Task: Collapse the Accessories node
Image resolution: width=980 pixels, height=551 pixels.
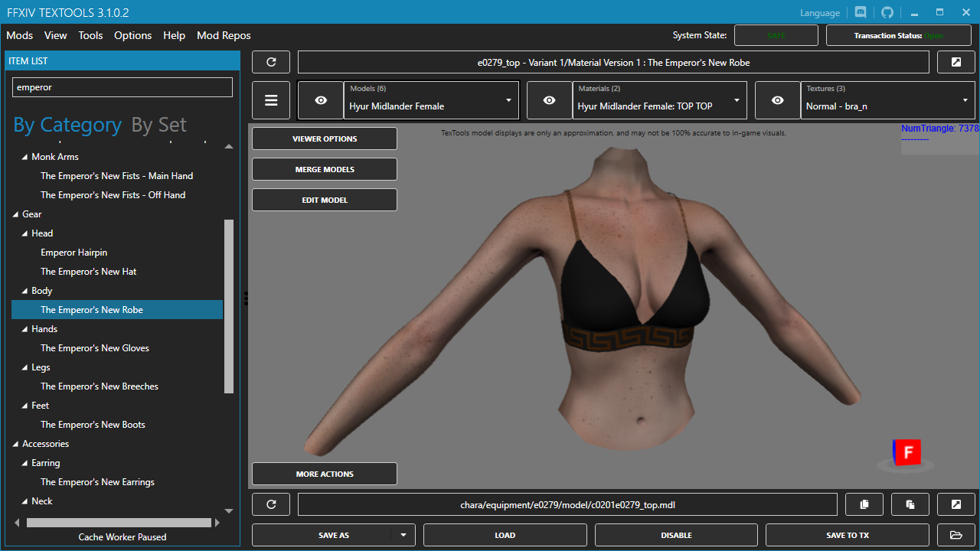Action: [x=16, y=444]
